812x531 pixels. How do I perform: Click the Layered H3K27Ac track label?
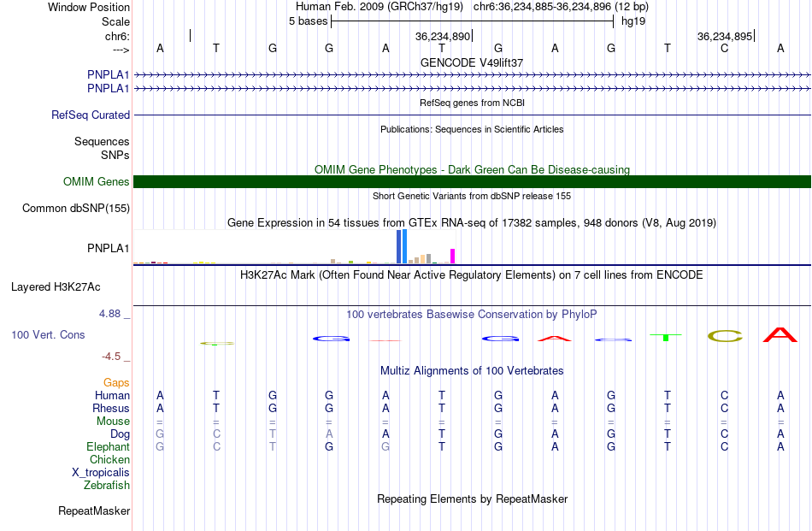click(56, 287)
